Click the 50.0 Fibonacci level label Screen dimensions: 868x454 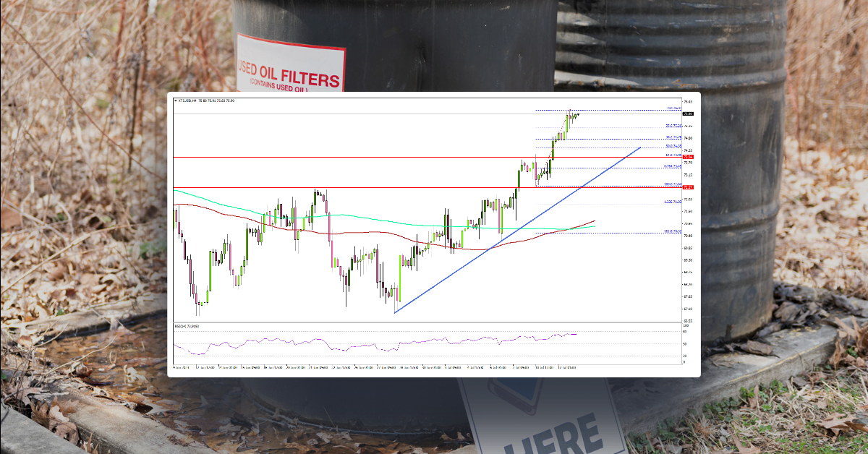(x=673, y=145)
